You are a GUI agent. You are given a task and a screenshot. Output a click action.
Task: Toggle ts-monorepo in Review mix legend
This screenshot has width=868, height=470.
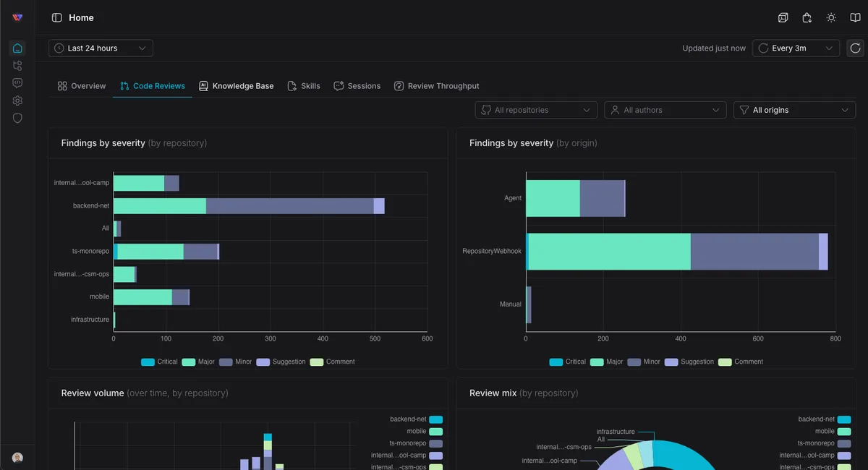pyautogui.click(x=825, y=443)
